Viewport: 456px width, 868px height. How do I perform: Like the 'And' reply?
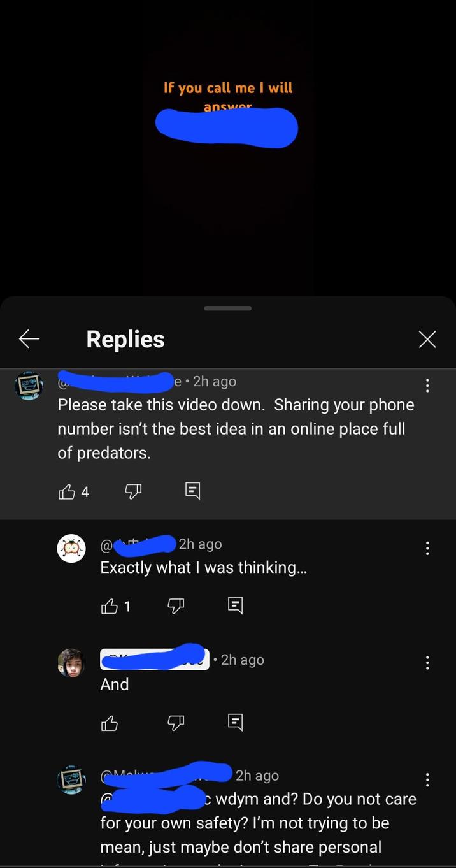(110, 723)
